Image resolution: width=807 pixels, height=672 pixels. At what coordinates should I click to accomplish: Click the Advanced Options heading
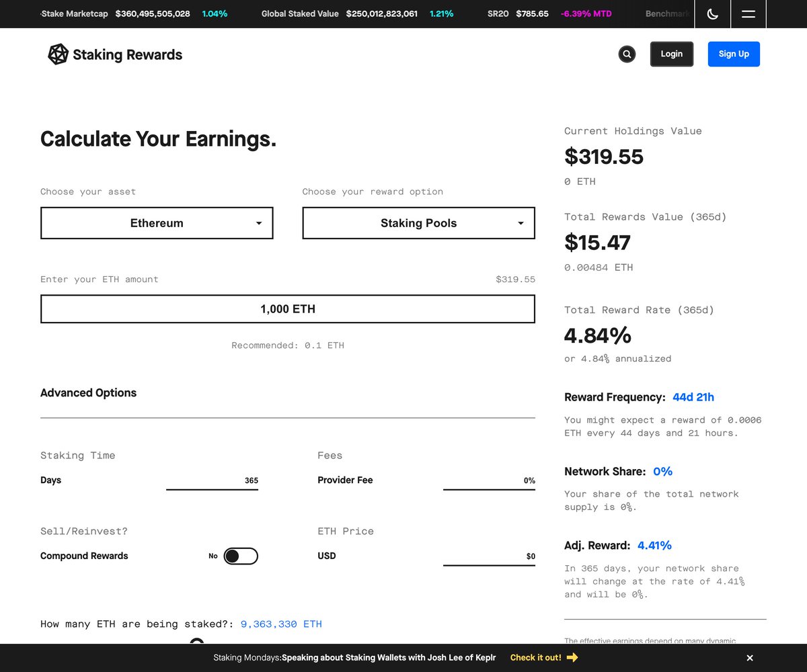(88, 393)
